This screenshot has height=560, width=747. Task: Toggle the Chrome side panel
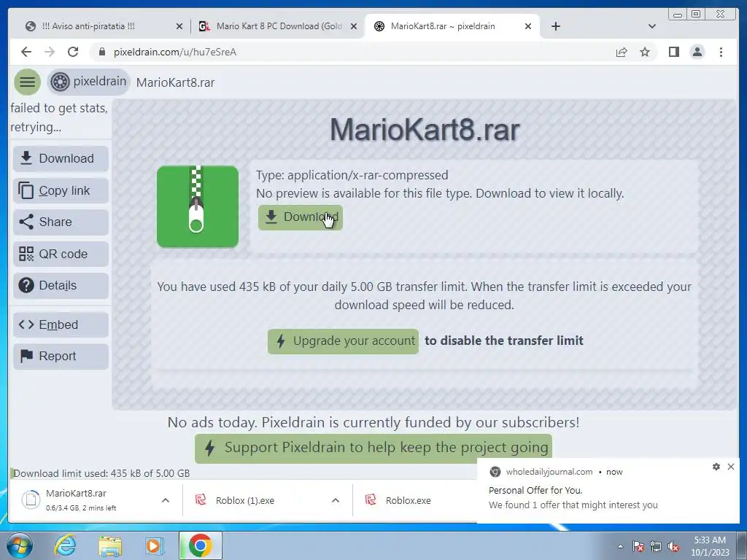[x=673, y=52]
